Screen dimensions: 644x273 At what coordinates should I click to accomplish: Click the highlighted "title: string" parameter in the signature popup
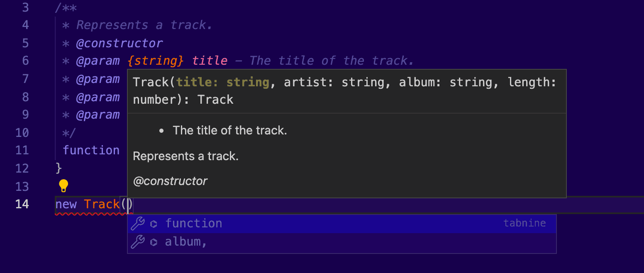[223, 82]
